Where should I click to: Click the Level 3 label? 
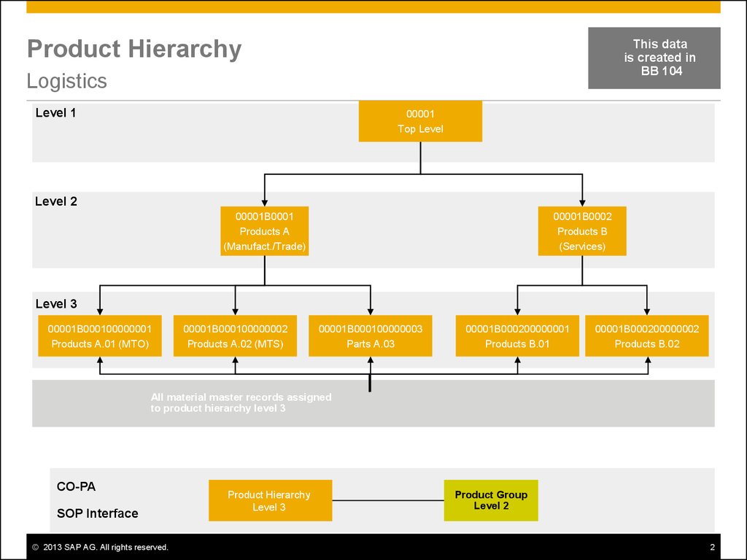click(56, 304)
